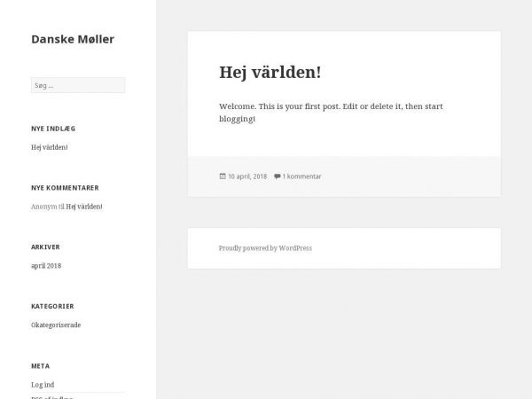532x399 pixels.
Task: Open the Danske Møller site title
Action: 73,39
